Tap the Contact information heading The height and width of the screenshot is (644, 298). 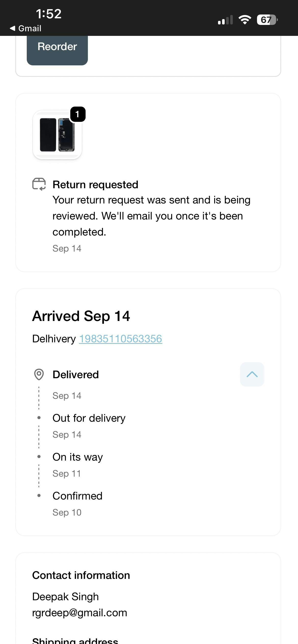tap(81, 575)
